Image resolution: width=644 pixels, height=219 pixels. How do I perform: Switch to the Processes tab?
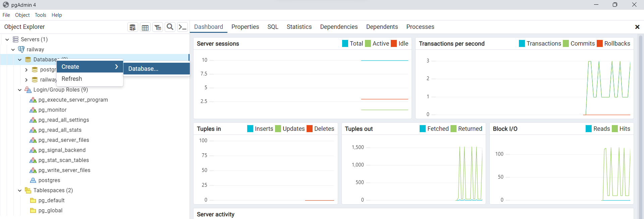click(420, 27)
